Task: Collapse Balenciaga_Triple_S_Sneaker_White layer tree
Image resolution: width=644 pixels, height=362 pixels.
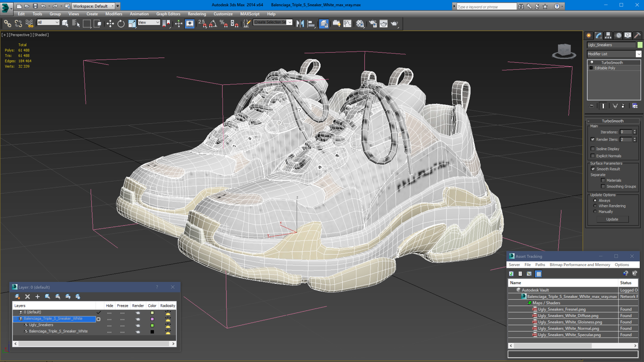Action: point(15,318)
